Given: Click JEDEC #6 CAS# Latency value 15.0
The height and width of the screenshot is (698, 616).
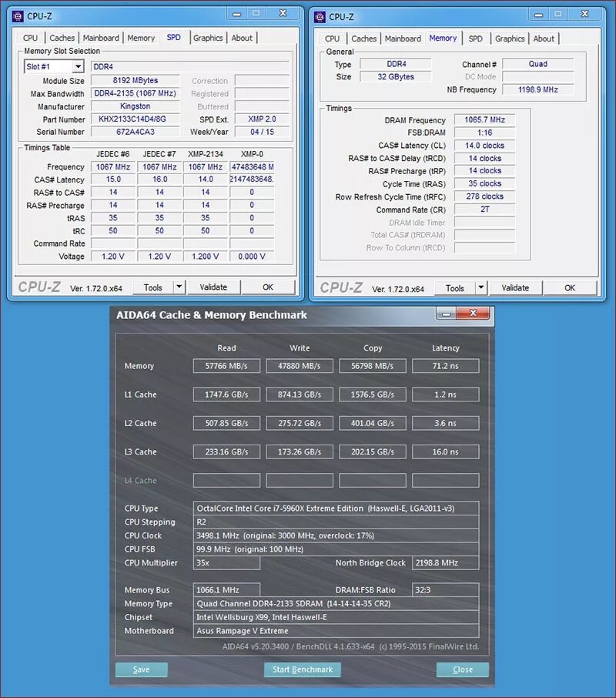Looking at the screenshot, I should (x=113, y=180).
